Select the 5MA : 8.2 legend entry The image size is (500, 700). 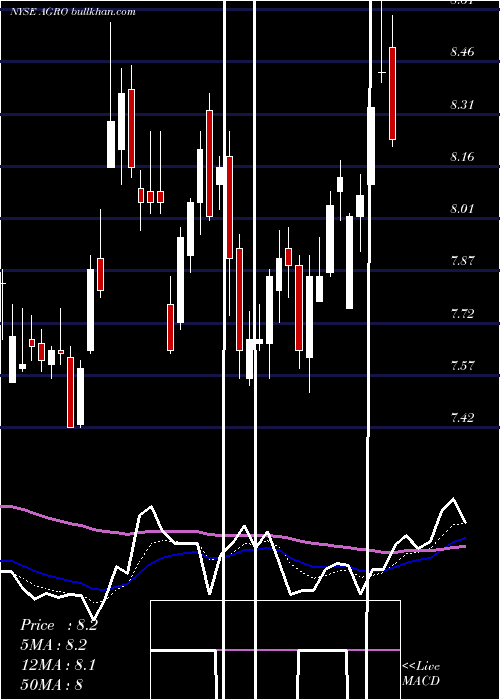point(54,645)
